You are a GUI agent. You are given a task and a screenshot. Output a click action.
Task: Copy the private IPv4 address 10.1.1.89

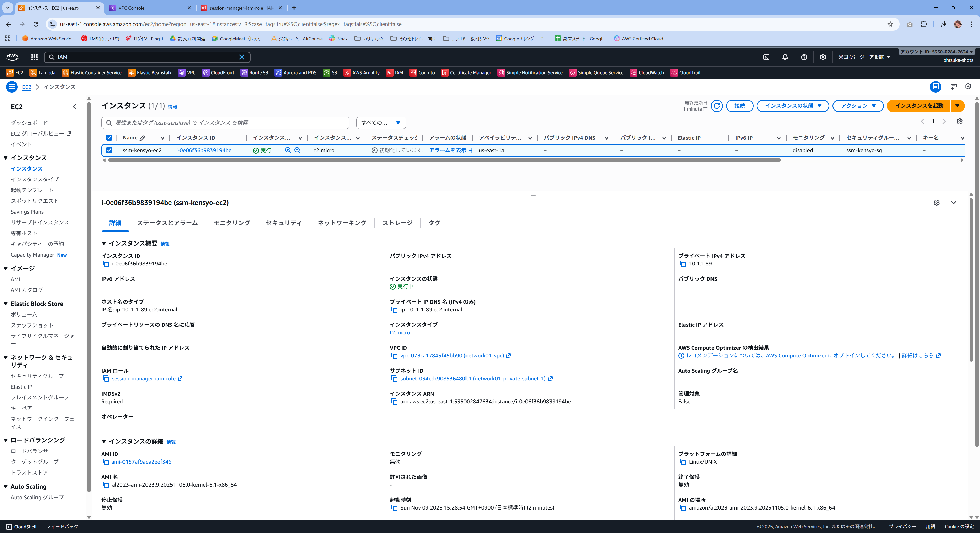(683, 264)
